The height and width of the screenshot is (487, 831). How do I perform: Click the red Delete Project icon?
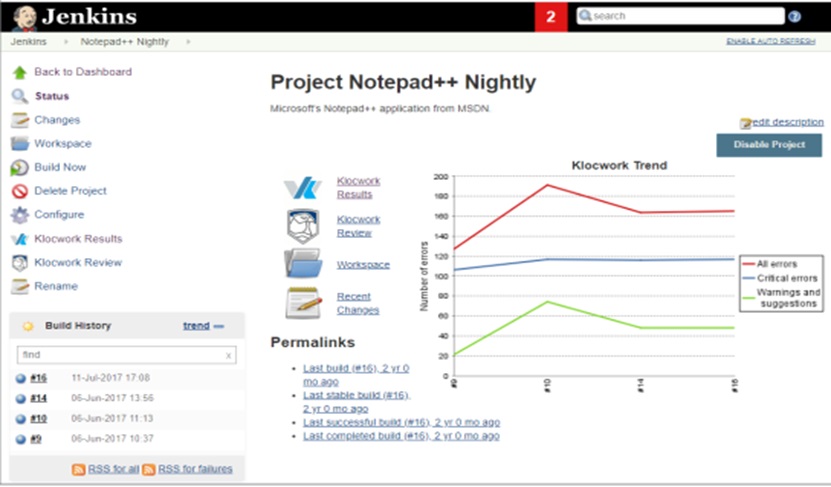click(x=20, y=191)
